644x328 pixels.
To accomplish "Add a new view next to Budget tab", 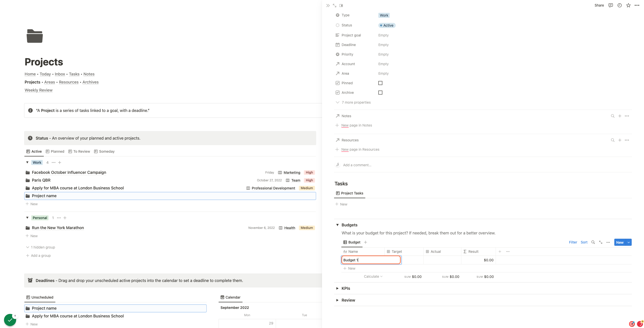I will (x=366, y=242).
